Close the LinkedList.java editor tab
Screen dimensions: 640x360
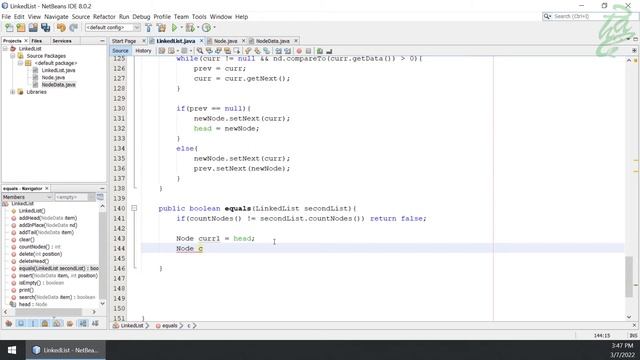[x=201, y=41]
